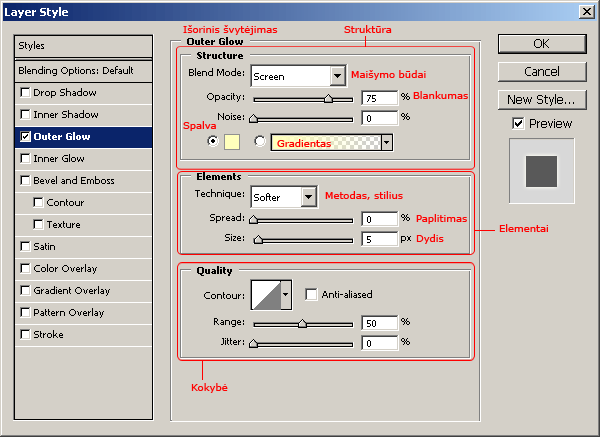The image size is (600, 437).
Task: Select the Stroke style entry
Action: [47, 335]
